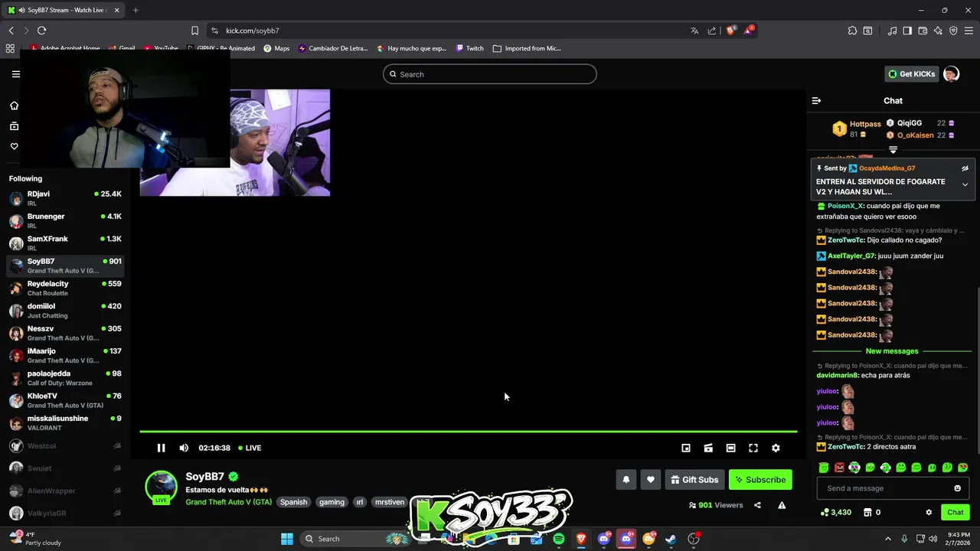Click Get KICKs button
This screenshot has width=980, height=551.
coord(911,74)
